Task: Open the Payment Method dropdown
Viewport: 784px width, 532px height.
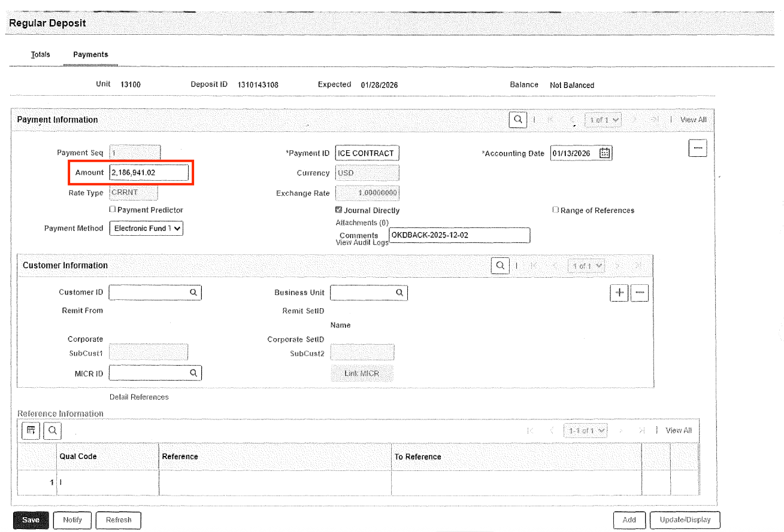Action: (x=146, y=228)
